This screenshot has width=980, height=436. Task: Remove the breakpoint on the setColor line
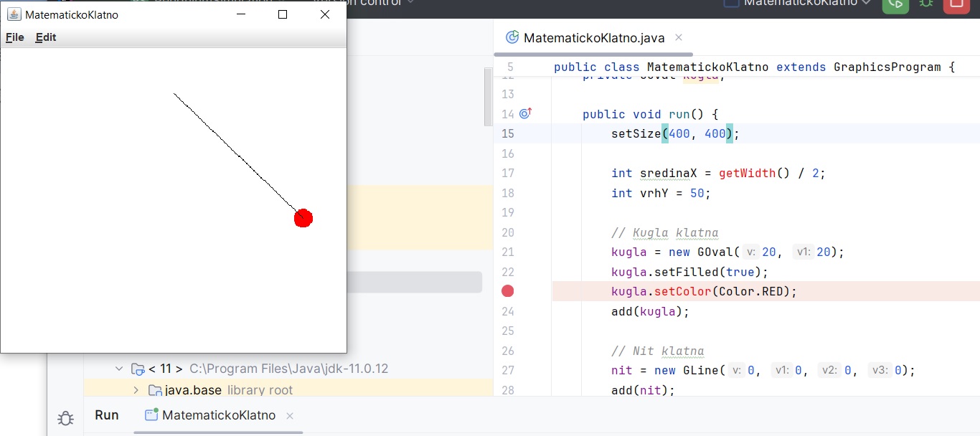(x=508, y=291)
